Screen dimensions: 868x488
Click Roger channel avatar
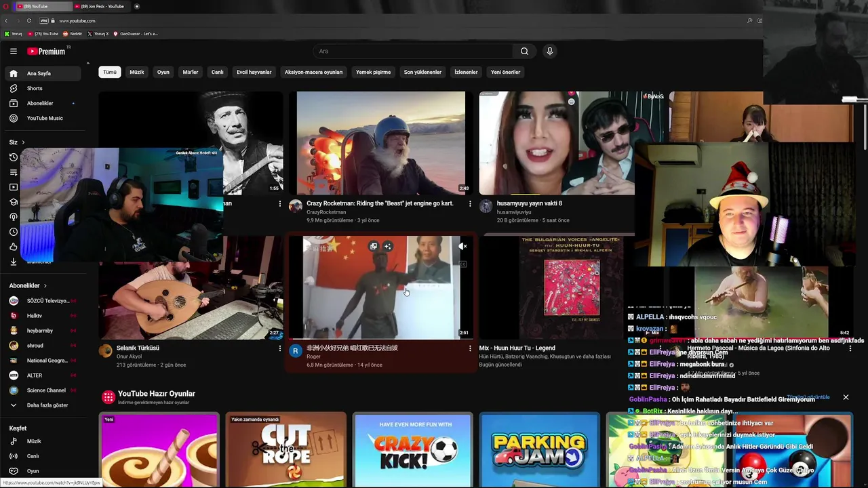pos(295,350)
